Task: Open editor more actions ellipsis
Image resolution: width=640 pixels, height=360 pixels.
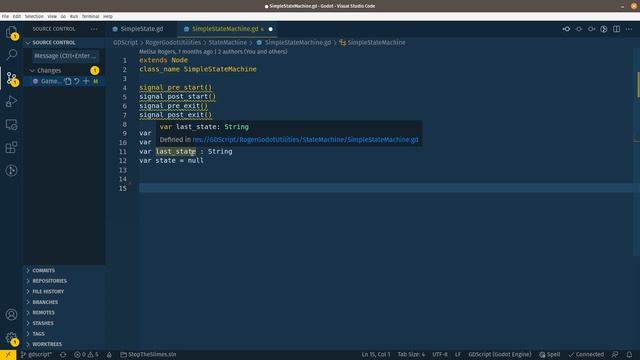Action: 629,29
